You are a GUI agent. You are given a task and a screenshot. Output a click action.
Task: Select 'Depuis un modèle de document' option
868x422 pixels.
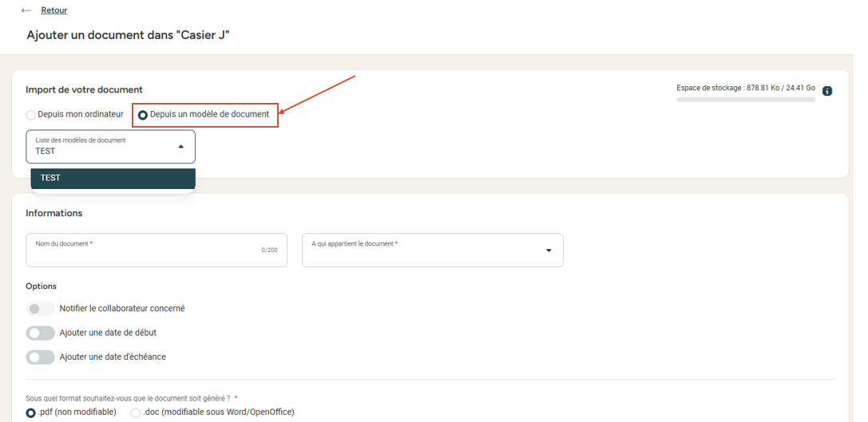[x=143, y=115]
